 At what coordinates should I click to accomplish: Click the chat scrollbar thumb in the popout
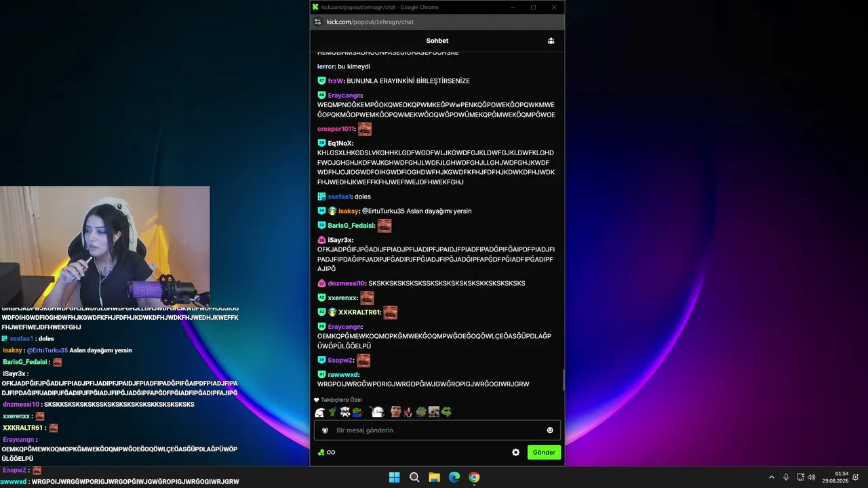point(563,380)
